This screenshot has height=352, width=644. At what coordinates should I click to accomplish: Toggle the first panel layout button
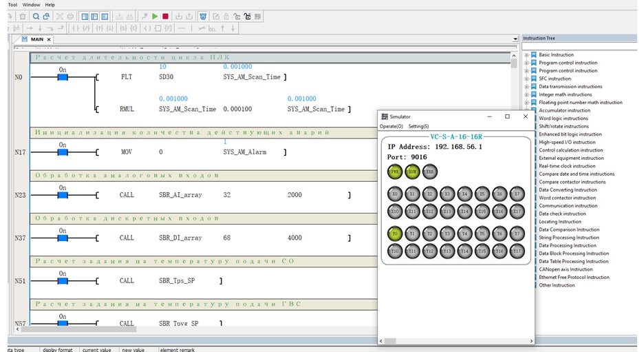pyautogui.click(x=85, y=17)
